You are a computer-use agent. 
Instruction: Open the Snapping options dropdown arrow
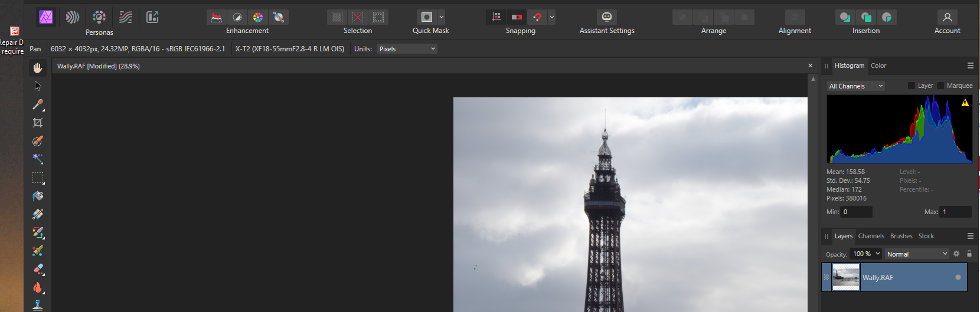[x=552, y=17]
